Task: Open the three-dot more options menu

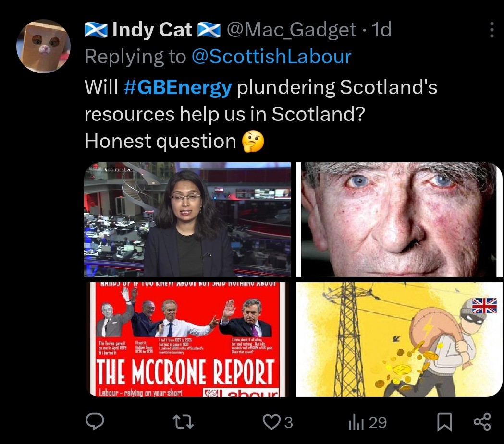Action: pyautogui.click(x=492, y=30)
